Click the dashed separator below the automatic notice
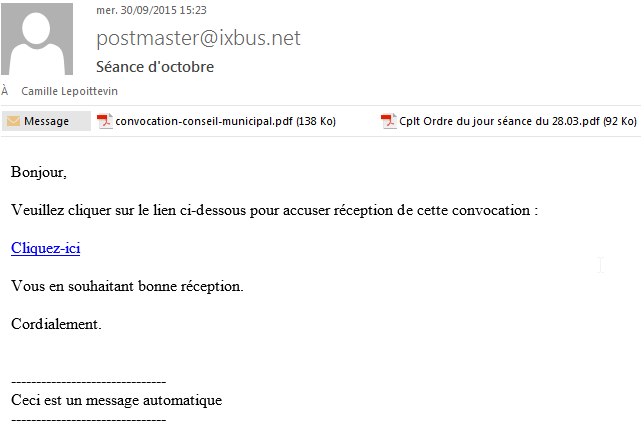This screenshot has width=641, height=425. (x=88, y=418)
